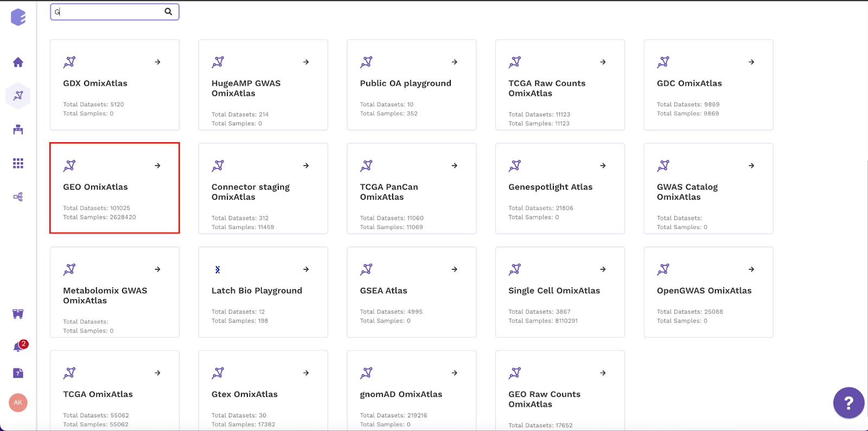Open gnomAD OmixAtlas title
868x431 pixels.
coord(401,394)
